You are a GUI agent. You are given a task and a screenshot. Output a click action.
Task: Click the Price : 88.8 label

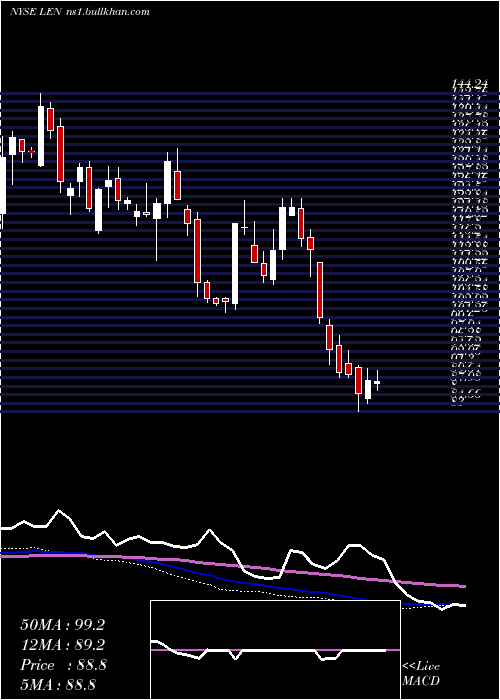coord(63,665)
